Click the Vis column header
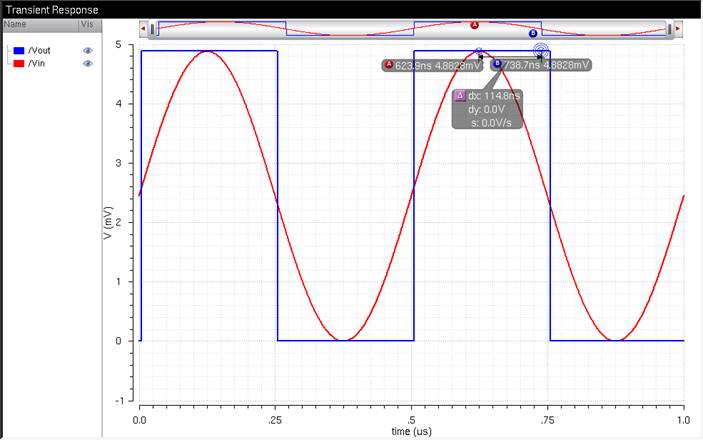This screenshot has height=440, width=703. click(x=90, y=25)
